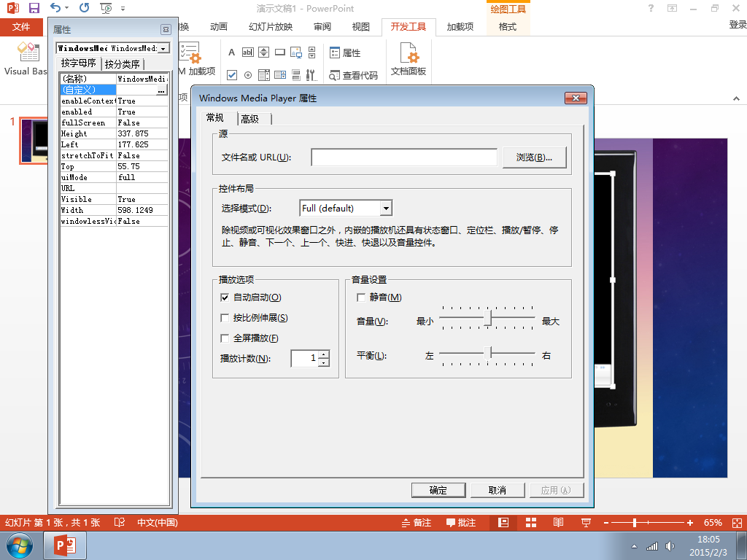The height and width of the screenshot is (560, 747).
Task: Open More Controls tools icon
Action: click(311, 75)
